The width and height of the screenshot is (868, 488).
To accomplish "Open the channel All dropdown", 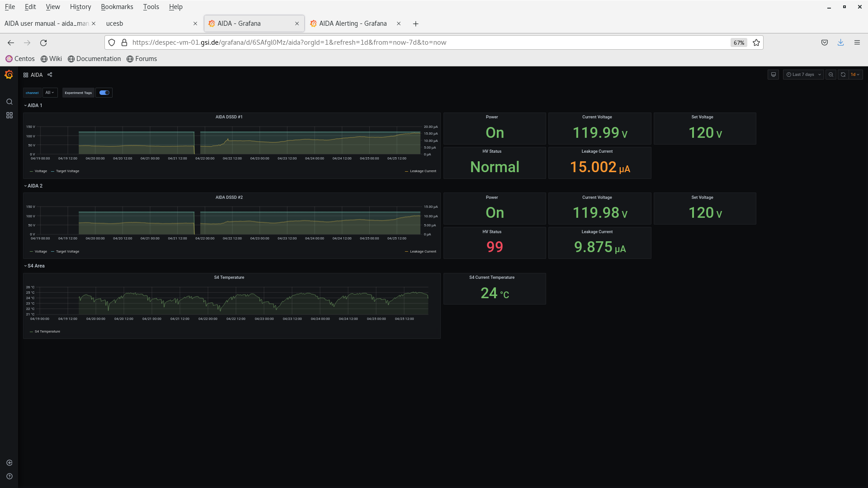I will tap(50, 93).
